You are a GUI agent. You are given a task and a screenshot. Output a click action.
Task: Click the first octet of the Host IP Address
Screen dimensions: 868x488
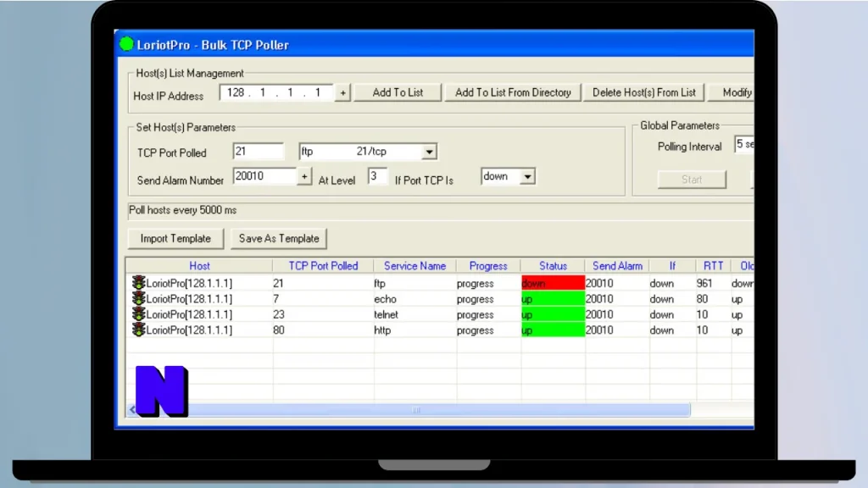pyautogui.click(x=236, y=92)
